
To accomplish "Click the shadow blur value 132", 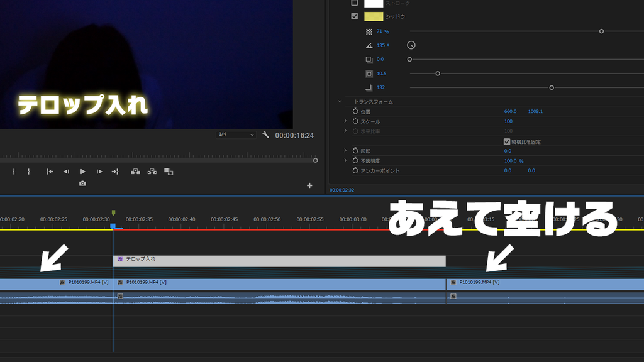I will (x=380, y=87).
